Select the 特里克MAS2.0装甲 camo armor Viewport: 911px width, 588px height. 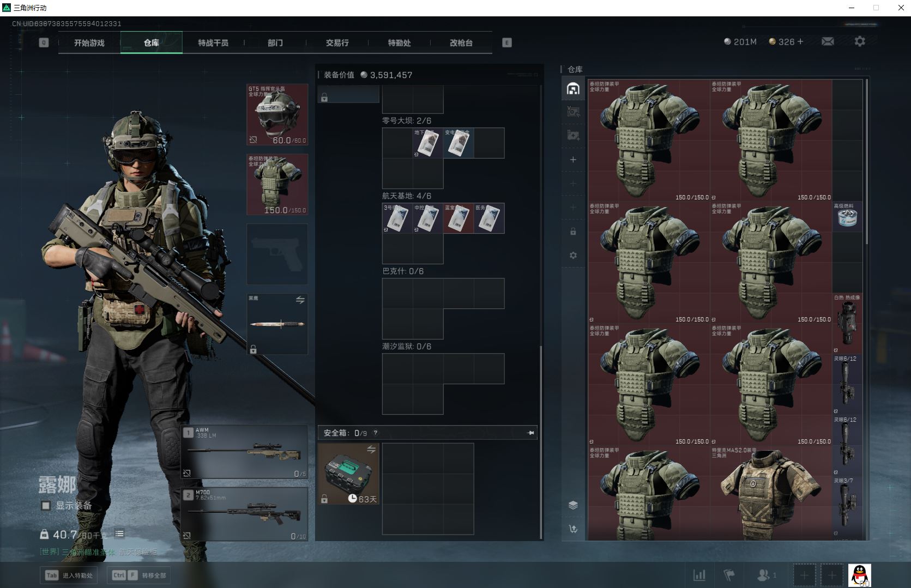tap(771, 493)
